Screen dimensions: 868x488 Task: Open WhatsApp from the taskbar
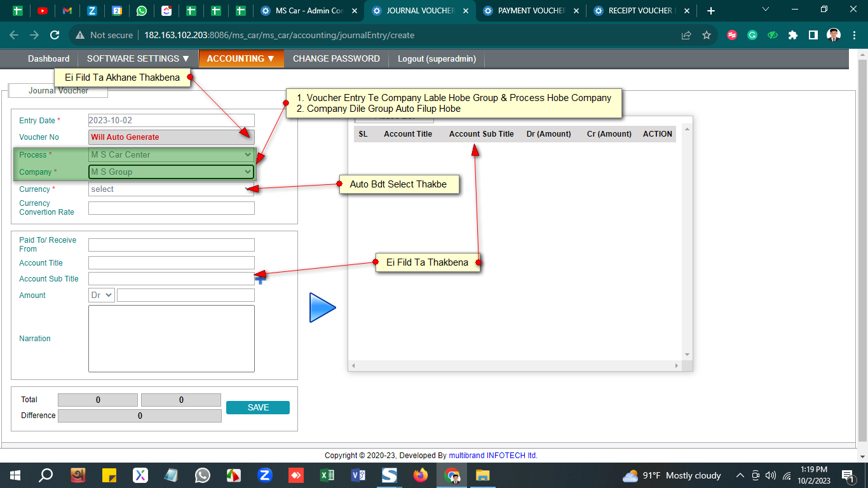pos(203,475)
